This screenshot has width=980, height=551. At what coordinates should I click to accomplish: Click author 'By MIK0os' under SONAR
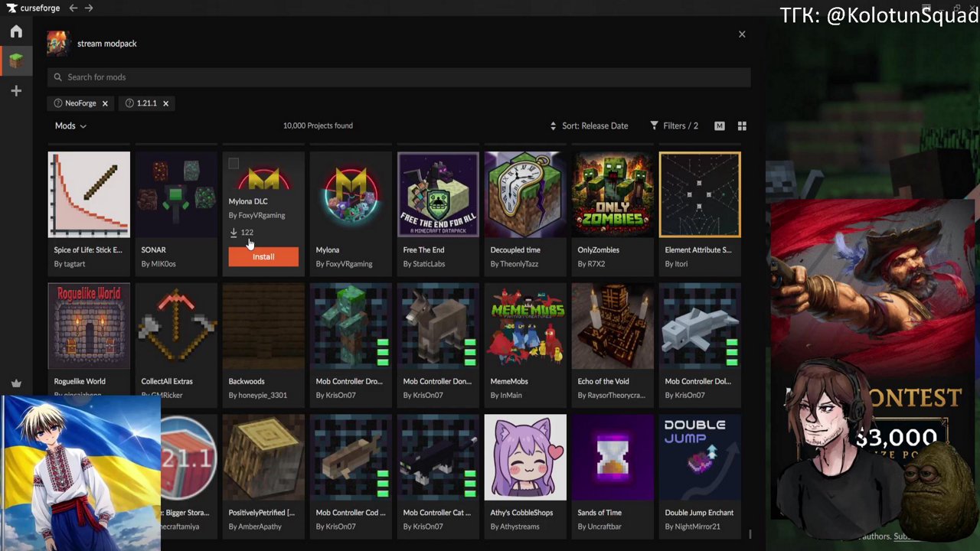158,264
